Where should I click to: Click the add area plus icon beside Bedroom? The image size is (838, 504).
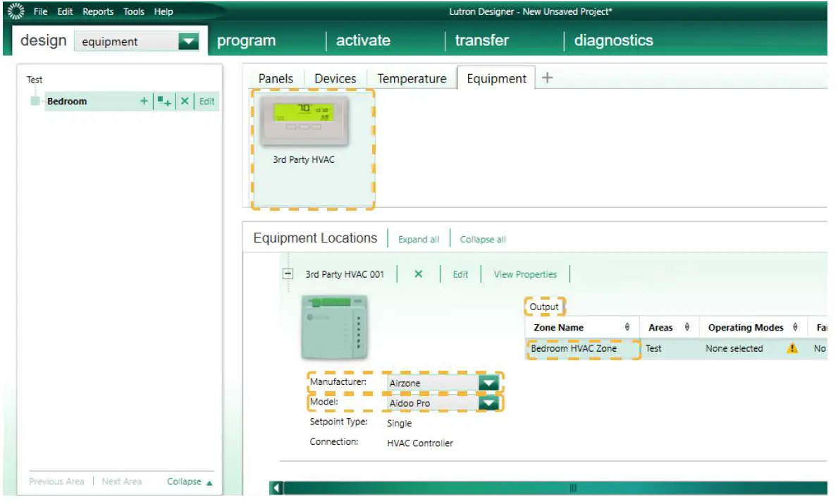[144, 101]
